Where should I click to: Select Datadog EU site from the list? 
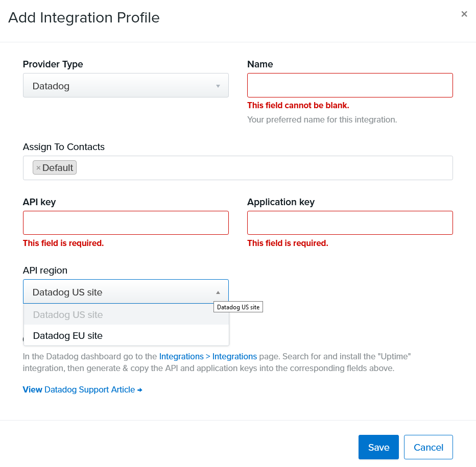point(67,335)
